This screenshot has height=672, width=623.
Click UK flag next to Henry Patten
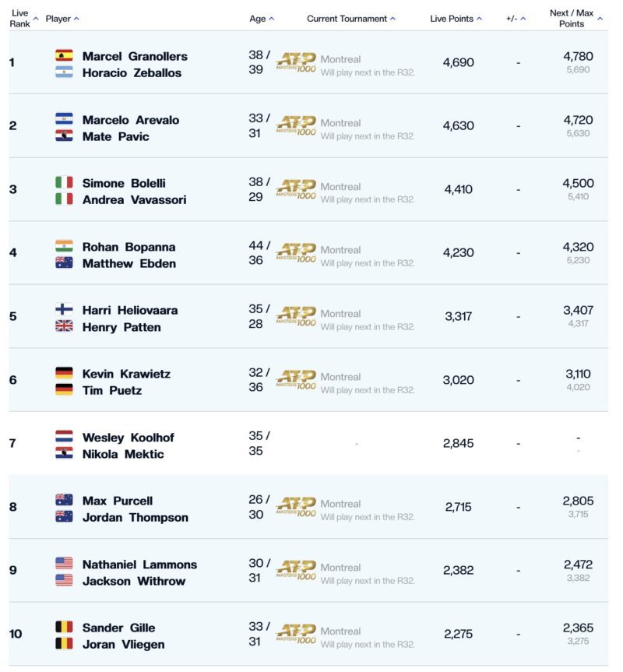click(64, 326)
